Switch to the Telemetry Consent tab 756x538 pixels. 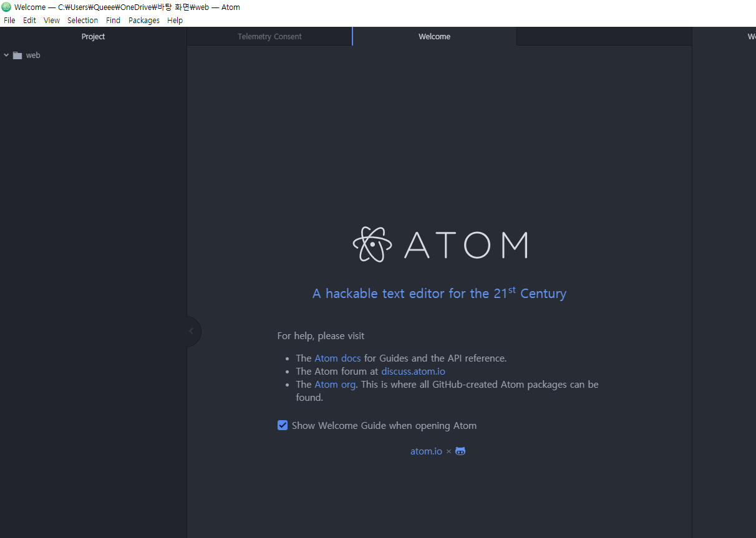tap(269, 37)
